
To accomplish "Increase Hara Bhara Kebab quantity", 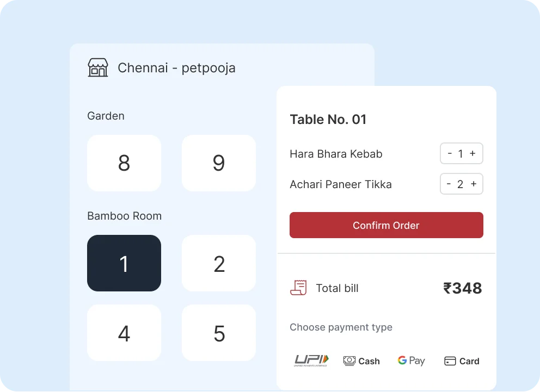I will (x=472, y=154).
